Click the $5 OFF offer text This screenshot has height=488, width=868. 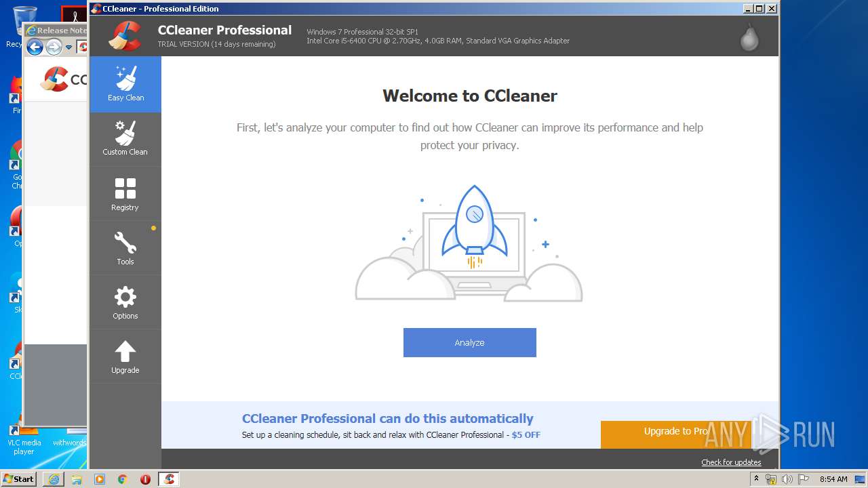pyautogui.click(x=526, y=435)
